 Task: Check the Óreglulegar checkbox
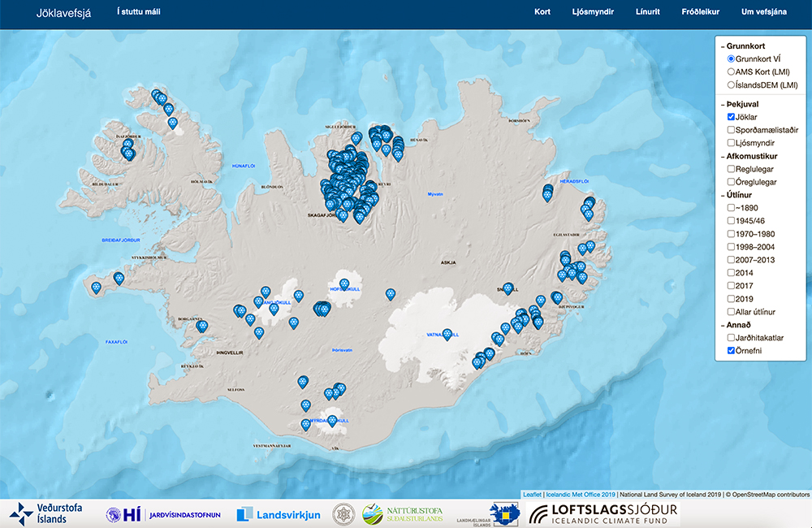click(731, 182)
